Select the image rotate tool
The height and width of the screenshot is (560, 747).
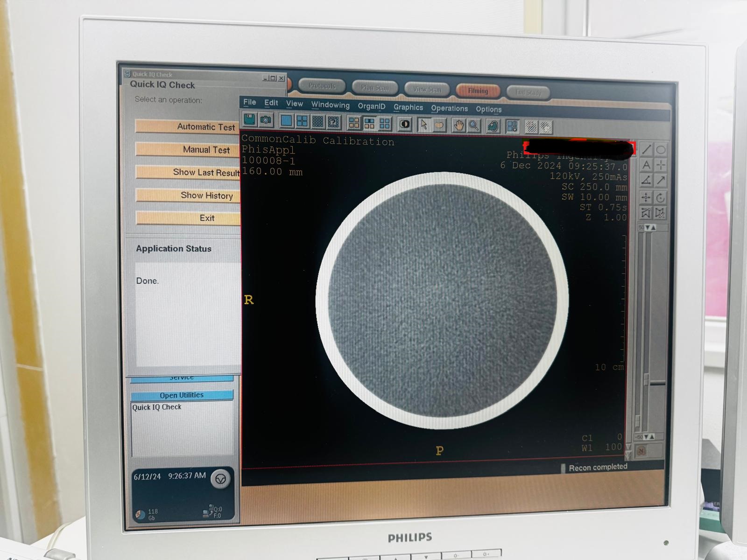pyautogui.click(x=660, y=197)
